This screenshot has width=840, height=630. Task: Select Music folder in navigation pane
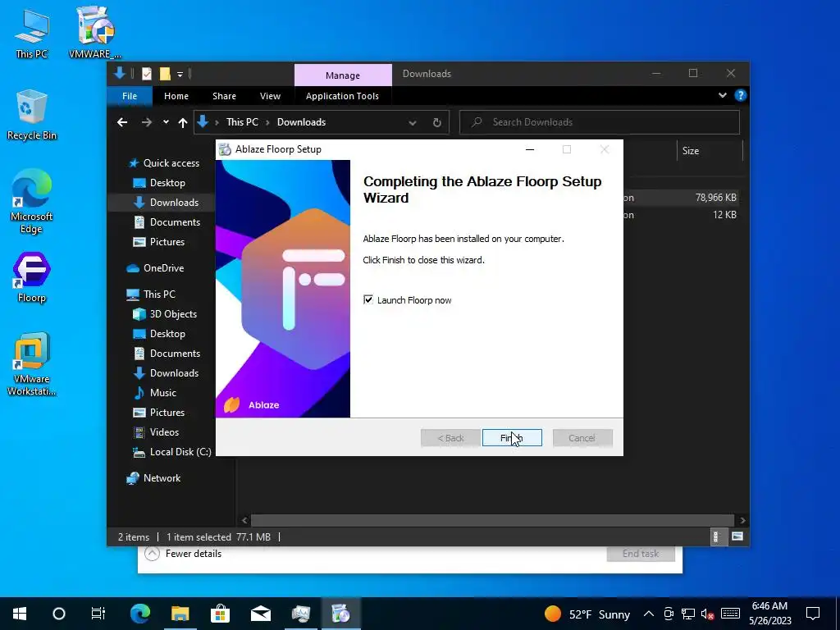[162, 393]
